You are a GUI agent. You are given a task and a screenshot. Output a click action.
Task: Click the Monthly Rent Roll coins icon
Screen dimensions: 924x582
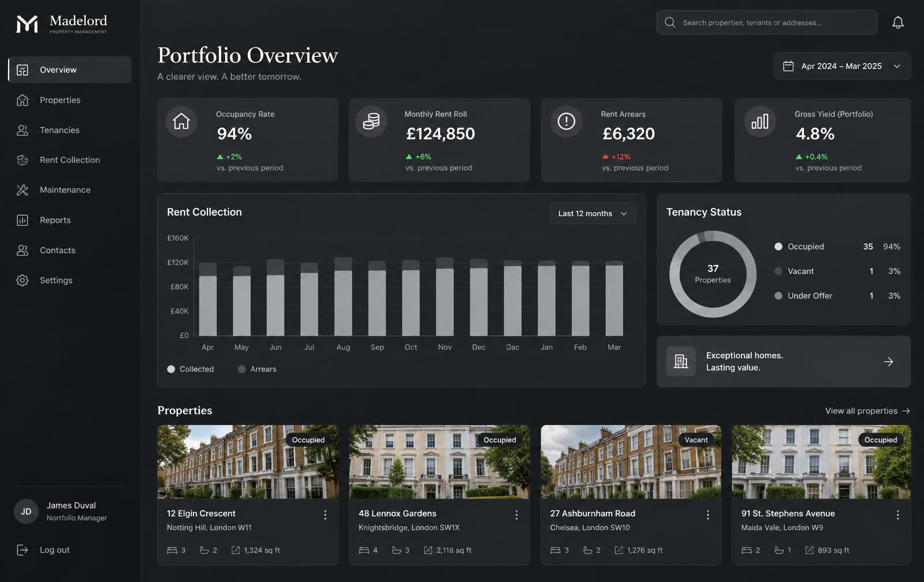[371, 121]
